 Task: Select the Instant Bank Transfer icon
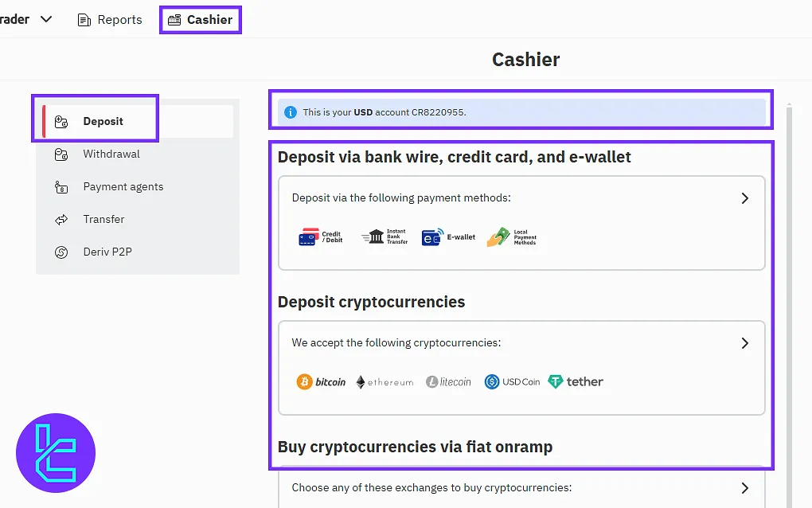tap(385, 236)
